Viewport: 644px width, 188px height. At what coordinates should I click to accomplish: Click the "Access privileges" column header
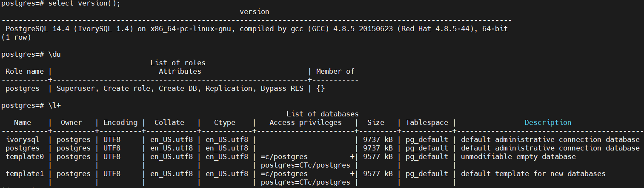click(x=305, y=123)
